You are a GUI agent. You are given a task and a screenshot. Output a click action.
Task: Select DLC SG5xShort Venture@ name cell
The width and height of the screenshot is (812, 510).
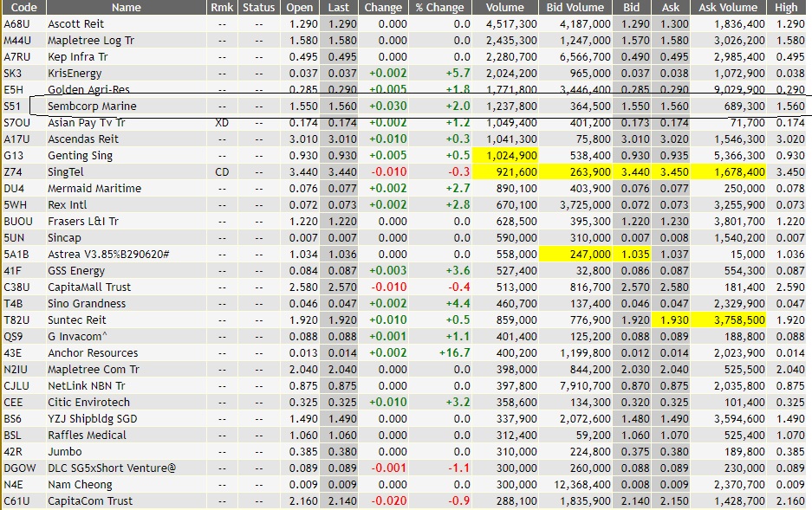111,468
